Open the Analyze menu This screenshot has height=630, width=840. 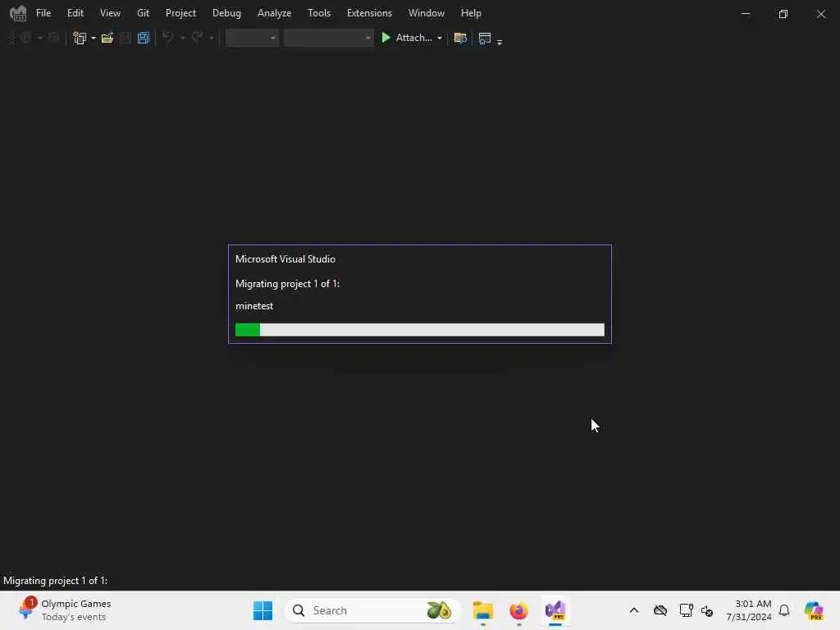[274, 13]
